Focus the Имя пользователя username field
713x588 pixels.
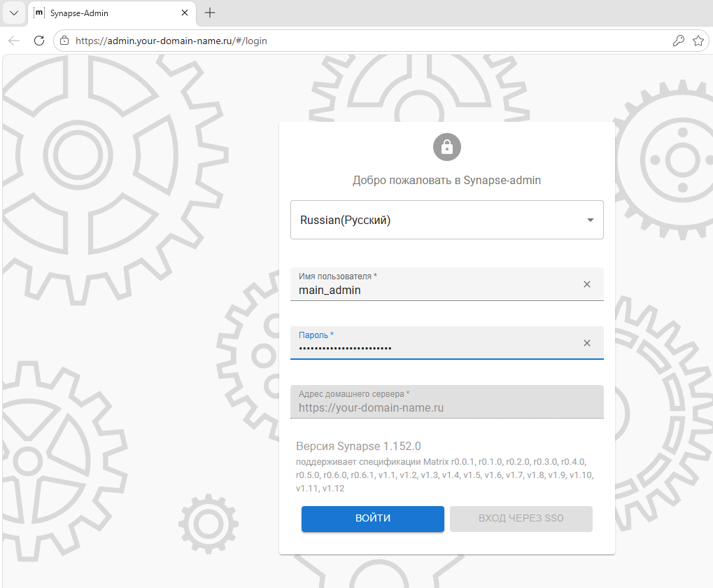tap(446, 284)
